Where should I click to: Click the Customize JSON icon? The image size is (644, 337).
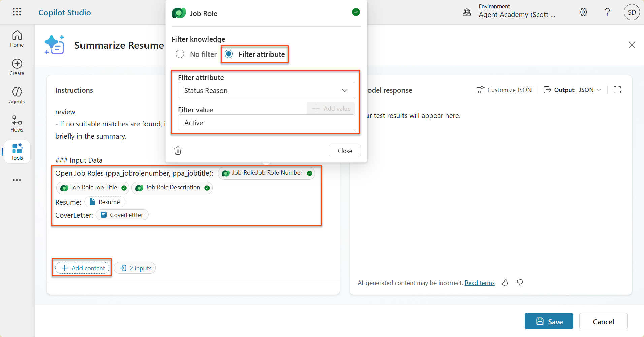504,90
